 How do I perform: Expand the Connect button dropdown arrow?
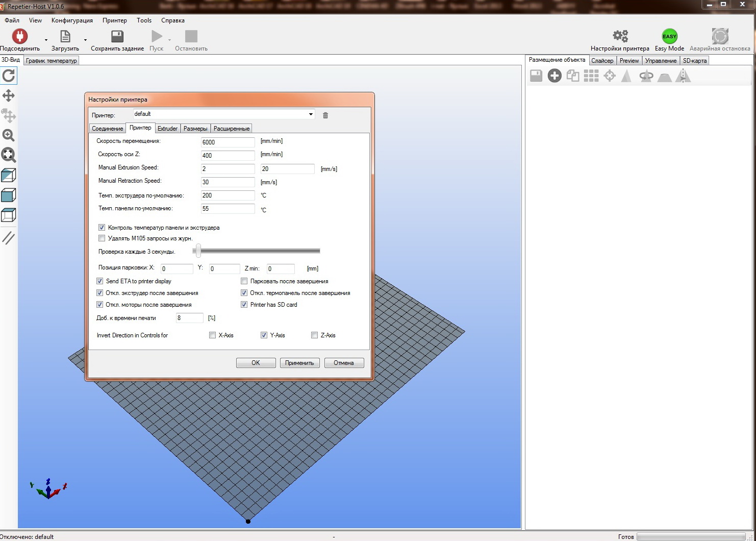46,40
